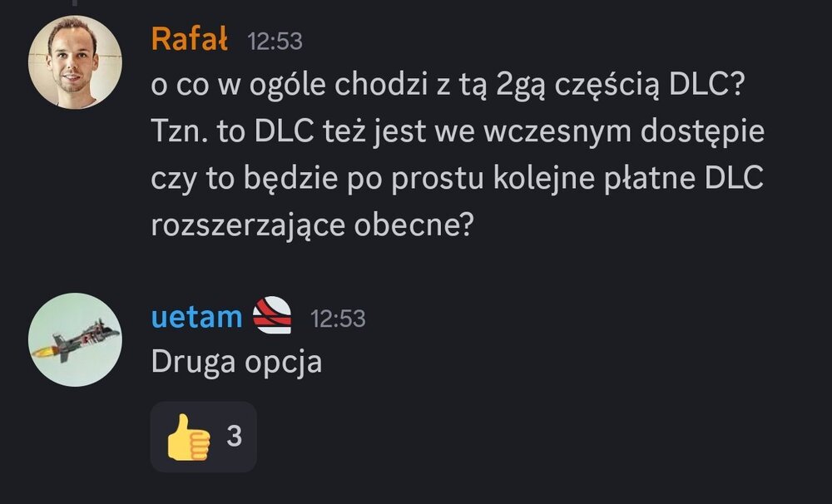This screenshot has height=504, width=832.
Task: Click the thumbs up emoji in the reaction pill
Action: pos(188,437)
